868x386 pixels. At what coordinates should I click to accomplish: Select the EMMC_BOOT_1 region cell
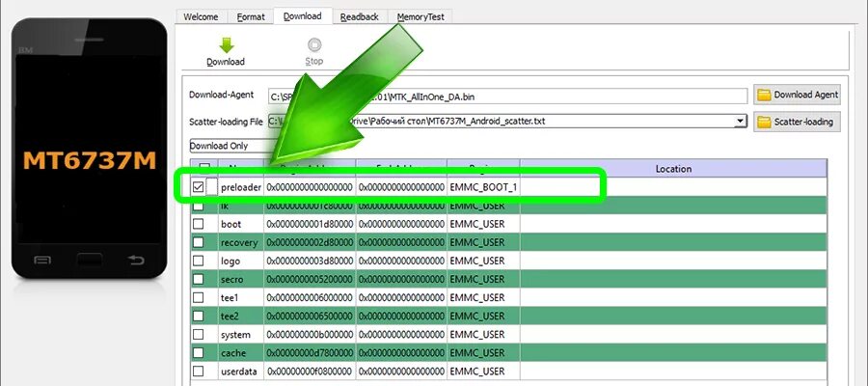483,187
